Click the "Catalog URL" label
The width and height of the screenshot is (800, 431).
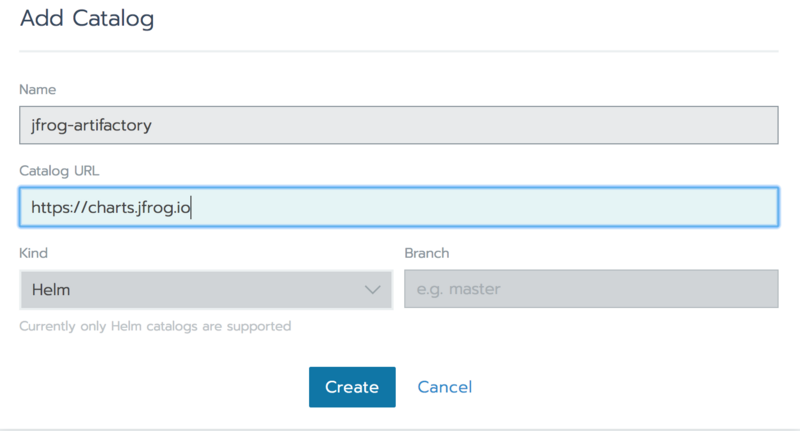click(59, 171)
